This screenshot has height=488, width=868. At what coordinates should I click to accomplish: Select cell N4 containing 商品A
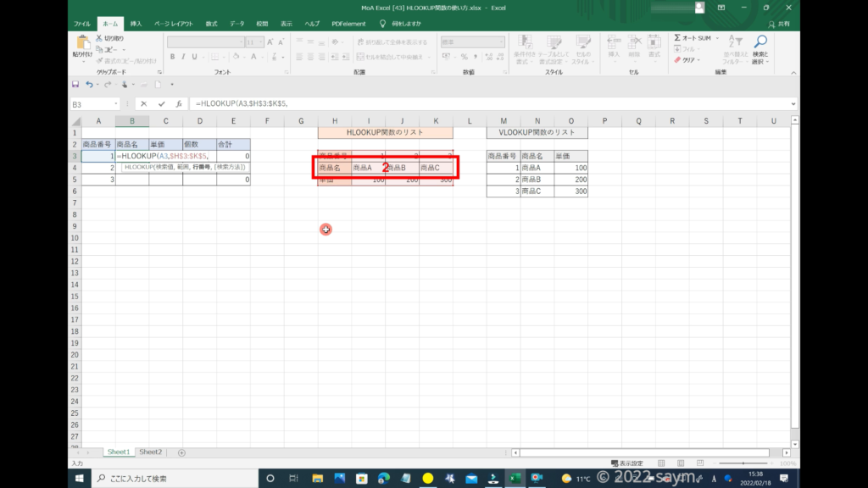[x=537, y=168]
